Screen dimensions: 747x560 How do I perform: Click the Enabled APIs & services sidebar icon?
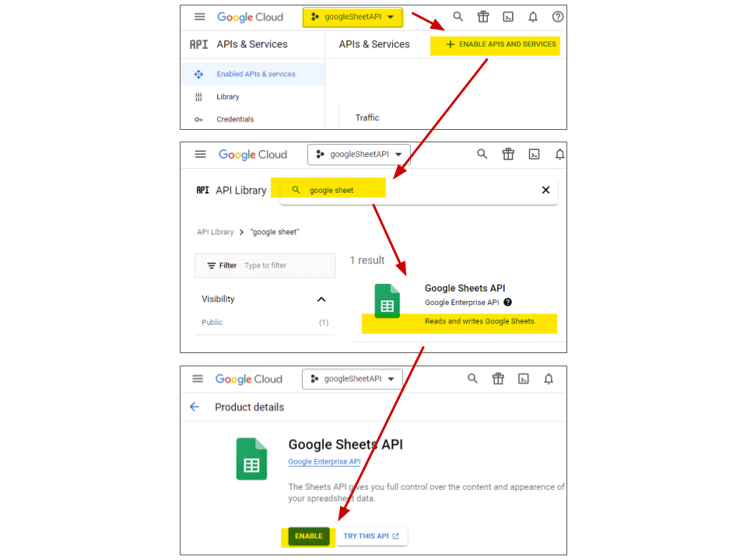198,75
